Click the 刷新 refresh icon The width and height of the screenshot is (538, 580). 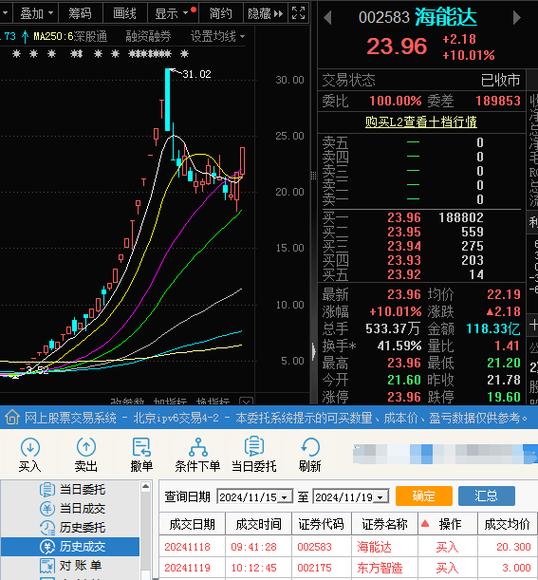pos(310,454)
